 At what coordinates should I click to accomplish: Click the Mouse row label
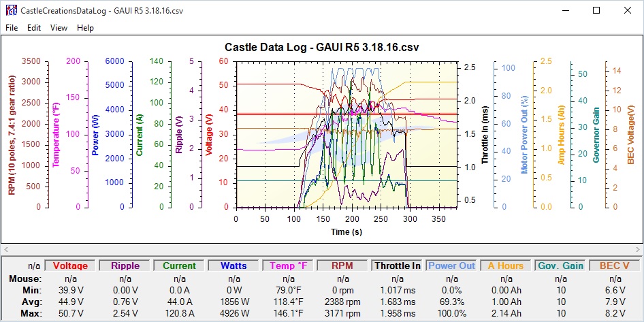[x=25, y=279]
